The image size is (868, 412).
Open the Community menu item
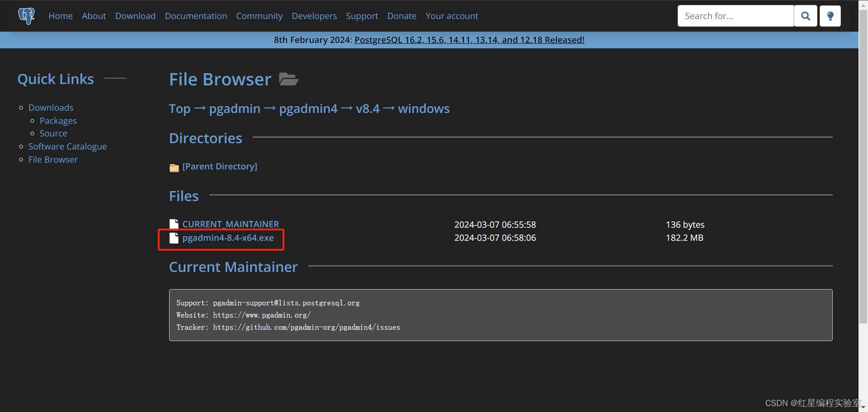pyautogui.click(x=259, y=16)
